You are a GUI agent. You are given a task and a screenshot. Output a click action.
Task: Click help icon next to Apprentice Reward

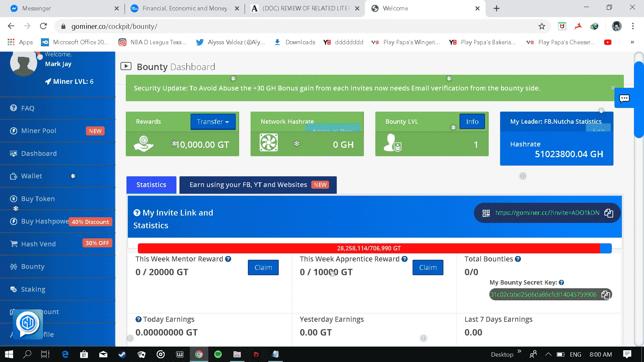click(x=405, y=259)
